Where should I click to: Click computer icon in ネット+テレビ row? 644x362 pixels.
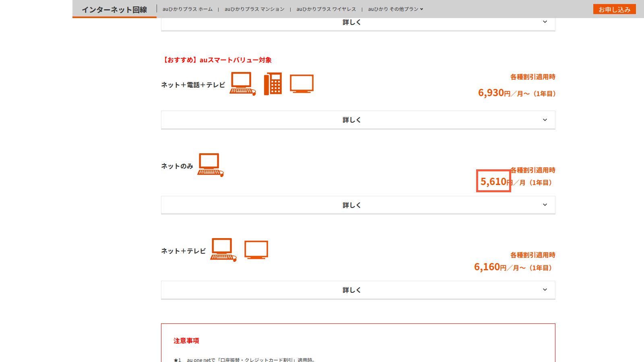[223, 250]
